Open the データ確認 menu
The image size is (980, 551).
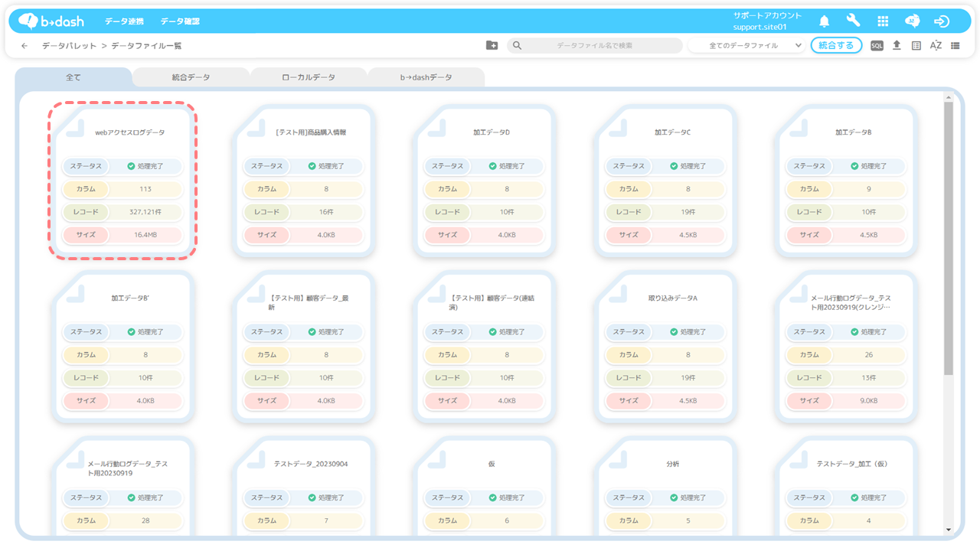coord(180,21)
